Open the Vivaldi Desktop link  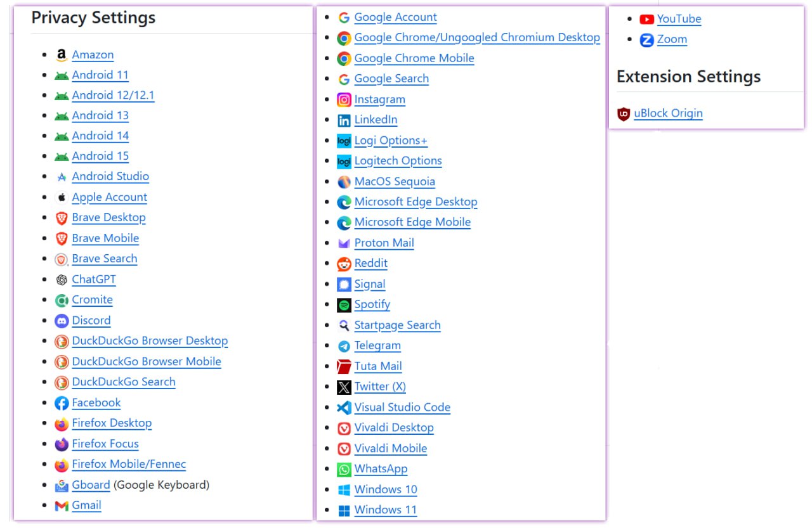point(394,428)
